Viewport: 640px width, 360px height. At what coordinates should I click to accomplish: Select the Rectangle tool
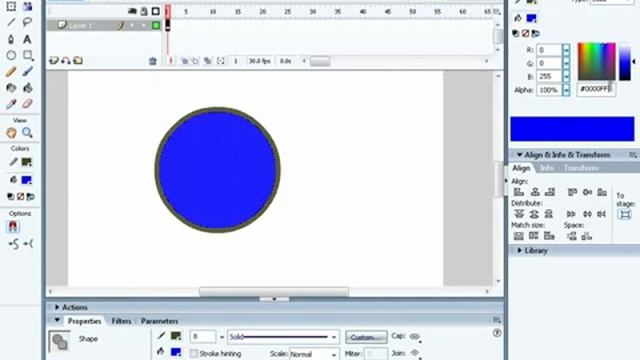pos(27,55)
